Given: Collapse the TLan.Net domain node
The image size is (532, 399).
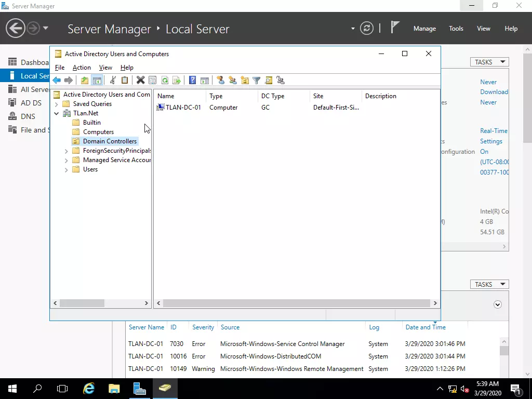Looking at the screenshot, I should [57, 113].
